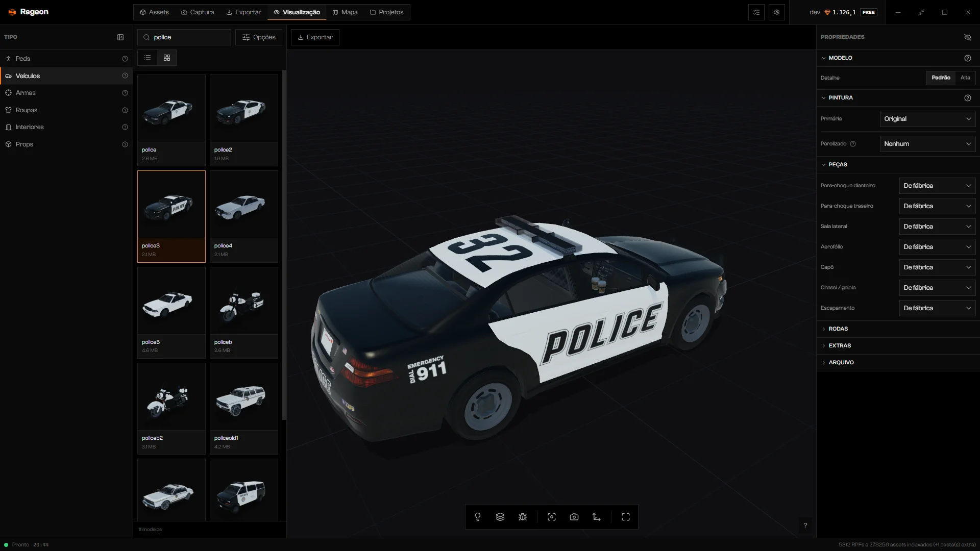Open the Perolizado dropdown
Viewport: 980px width, 551px height.
928,144
